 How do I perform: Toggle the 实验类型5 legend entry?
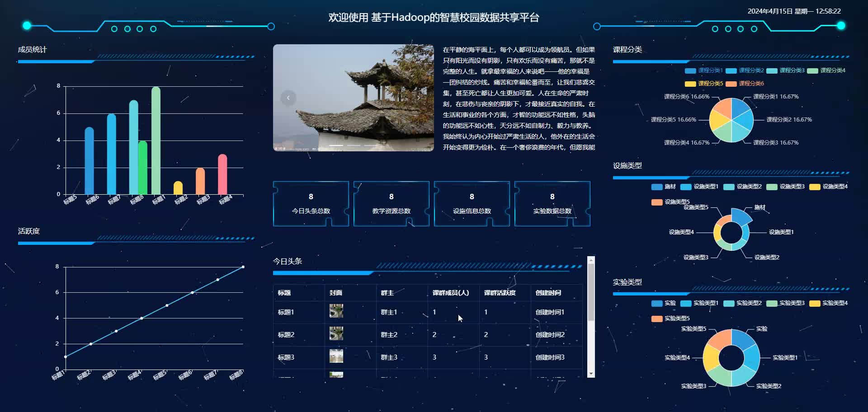coord(670,318)
